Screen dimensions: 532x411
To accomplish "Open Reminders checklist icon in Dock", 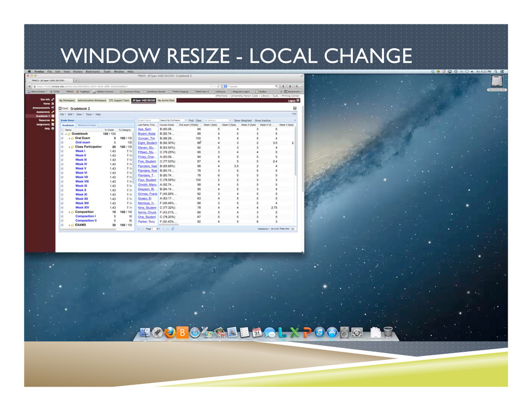I will 244,332.
